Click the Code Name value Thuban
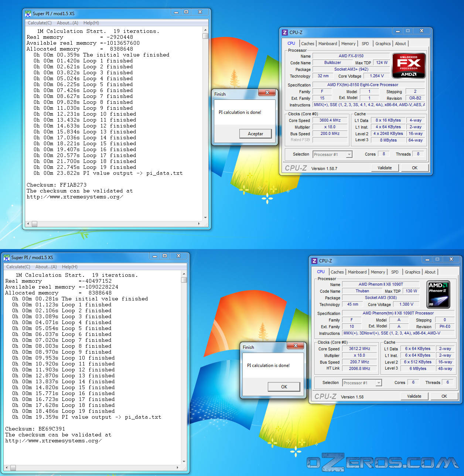This screenshot has height=476, width=464. [x=362, y=291]
